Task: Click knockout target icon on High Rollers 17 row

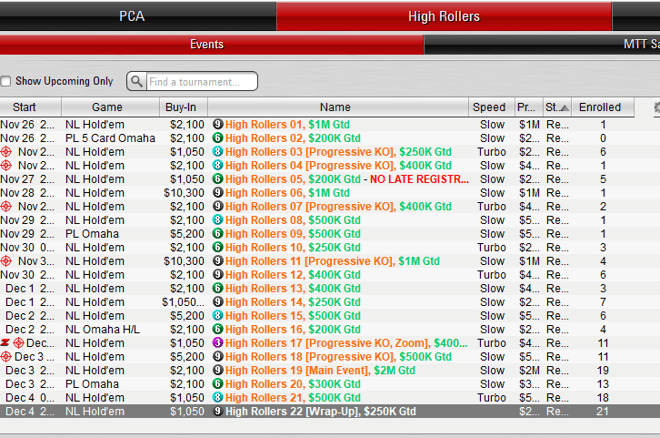Action: [19, 343]
